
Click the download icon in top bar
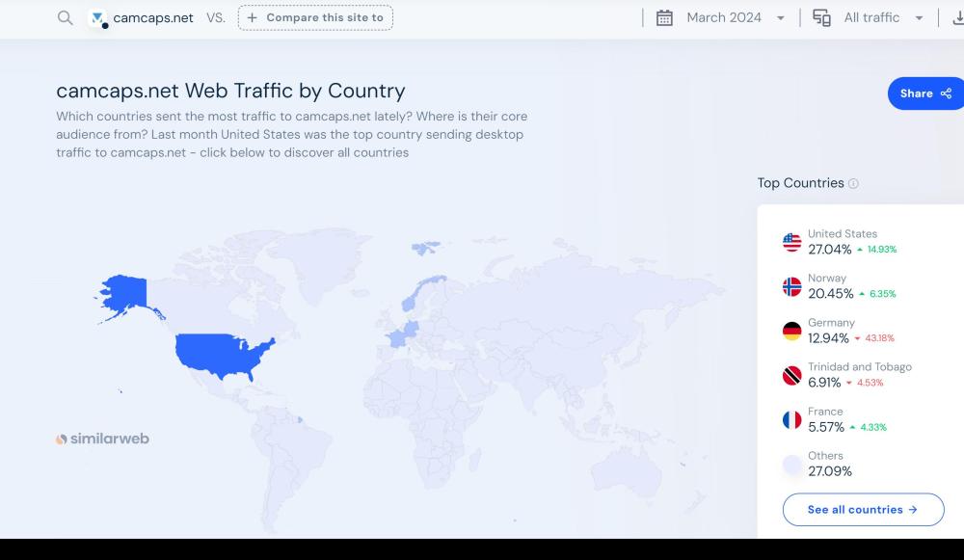point(958,17)
